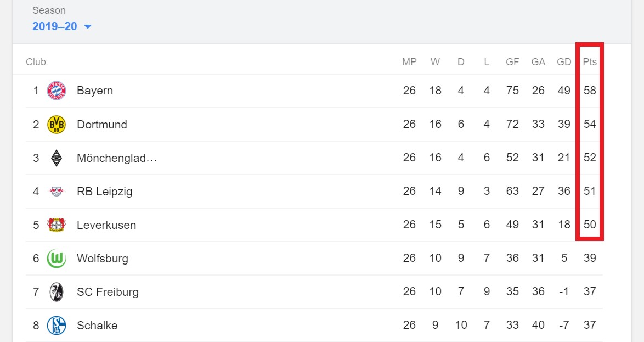Click the Leverkusen club crest
The image size is (644, 342).
[x=57, y=225]
